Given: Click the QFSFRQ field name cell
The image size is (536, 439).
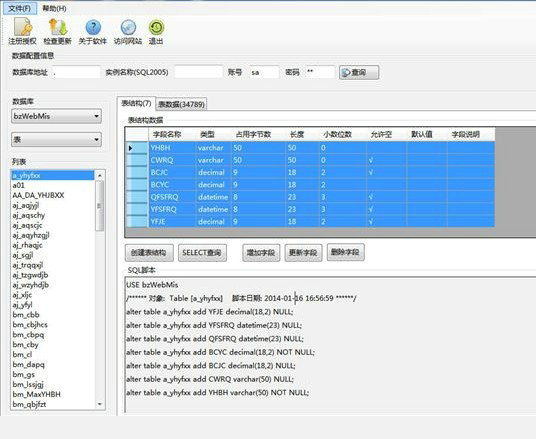Looking at the screenshot, I should pos(172,197).
